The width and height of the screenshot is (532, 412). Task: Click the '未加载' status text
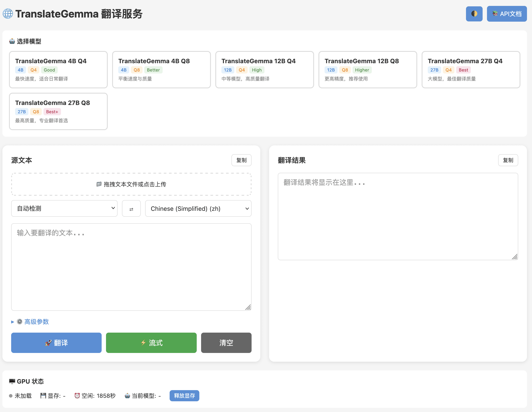23,396
